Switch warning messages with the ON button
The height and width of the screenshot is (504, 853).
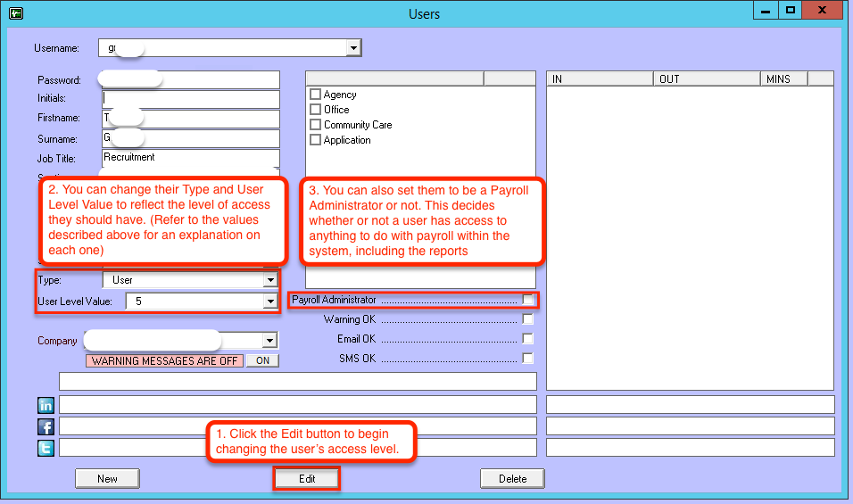click(262, 361)
